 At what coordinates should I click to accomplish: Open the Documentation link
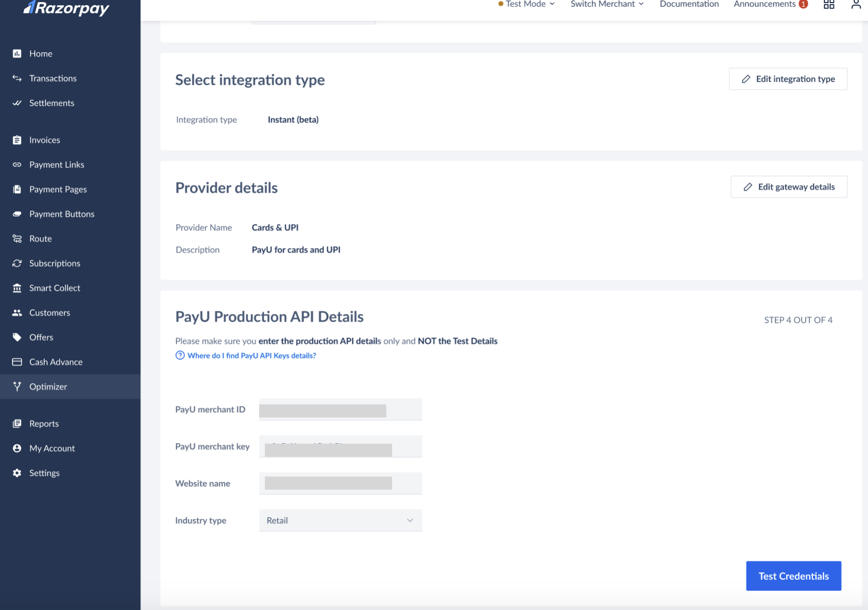coord(689,4)
